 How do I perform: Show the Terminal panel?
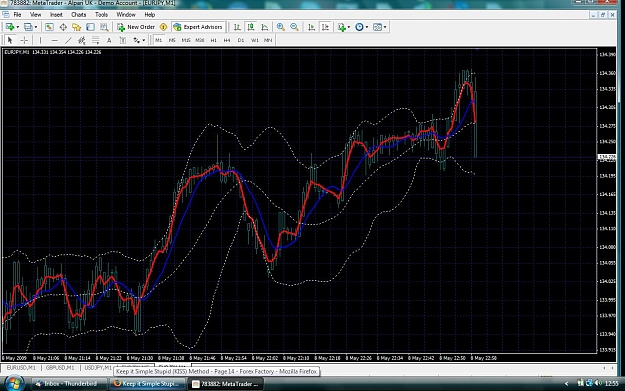coord(90,27)
